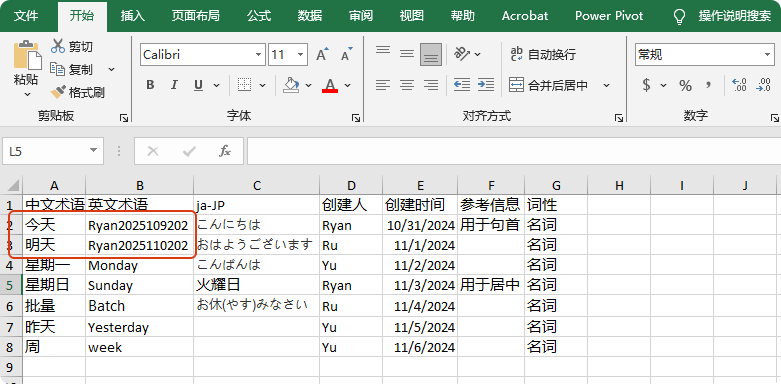Switch to the 公式 tab

[x=259, y=16]
